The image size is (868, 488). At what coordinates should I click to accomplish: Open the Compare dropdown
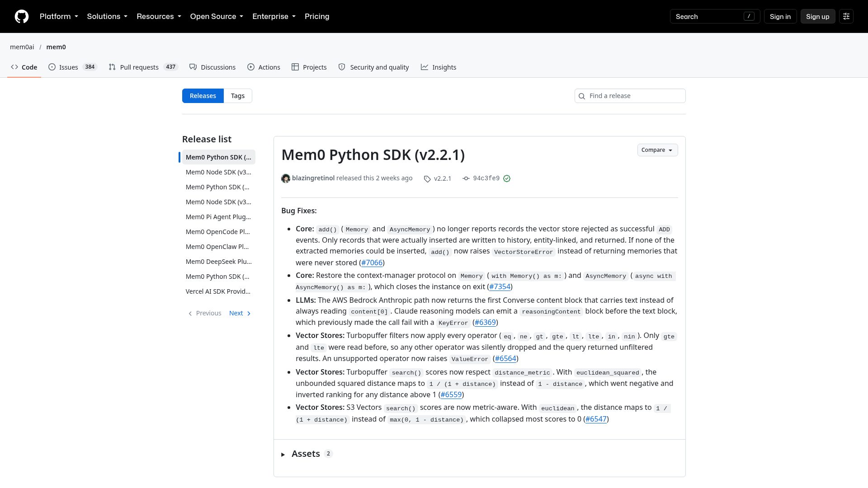pyautogui.click(x=657, y=150)
